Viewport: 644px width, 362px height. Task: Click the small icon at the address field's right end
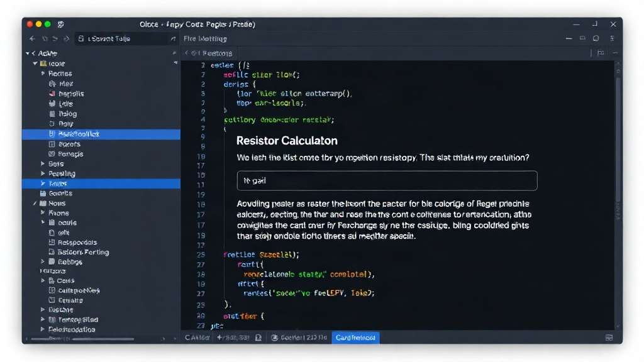(x=173, y=38)
